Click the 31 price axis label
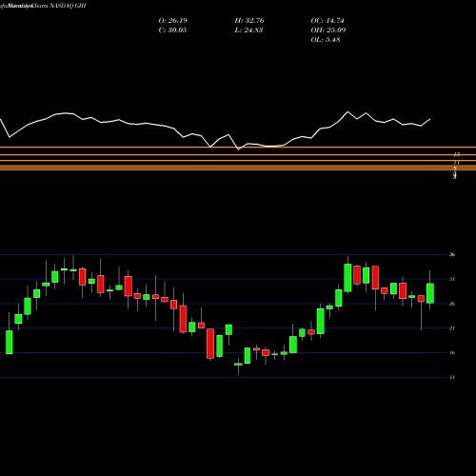The width and height of the screenshot is (476, 476). (452, 279)
